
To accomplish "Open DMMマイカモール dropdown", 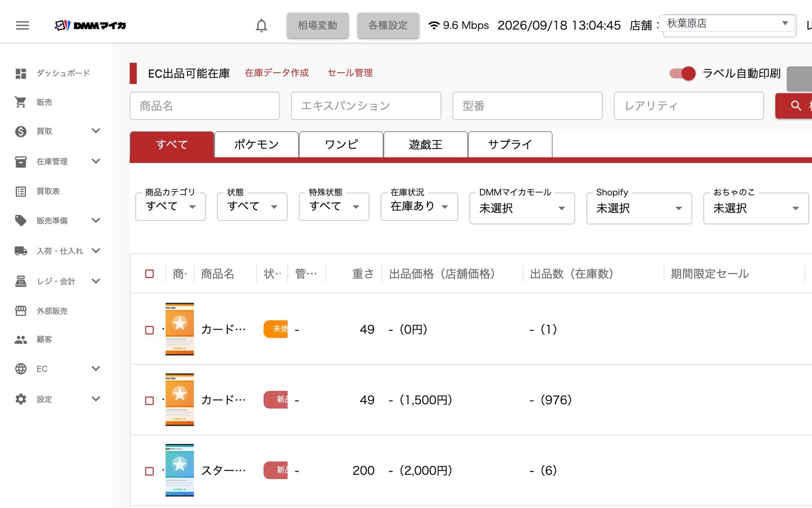I will 522,208.
